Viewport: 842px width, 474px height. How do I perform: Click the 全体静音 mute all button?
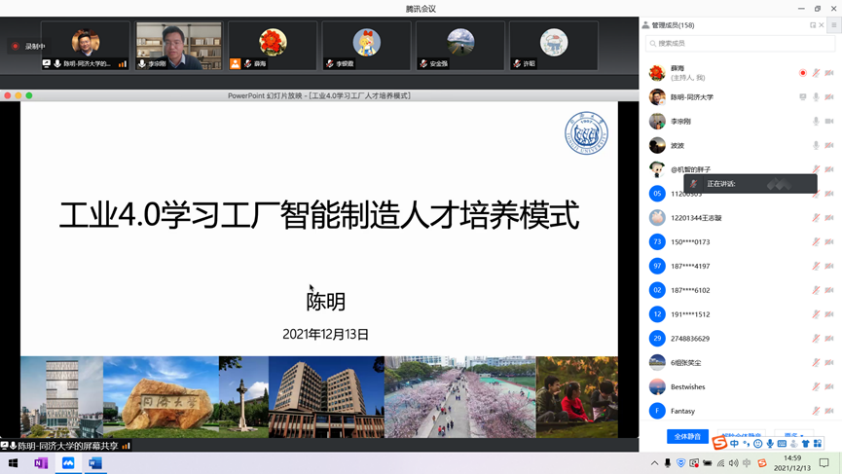pyautogui.click(x=687, y=437)
